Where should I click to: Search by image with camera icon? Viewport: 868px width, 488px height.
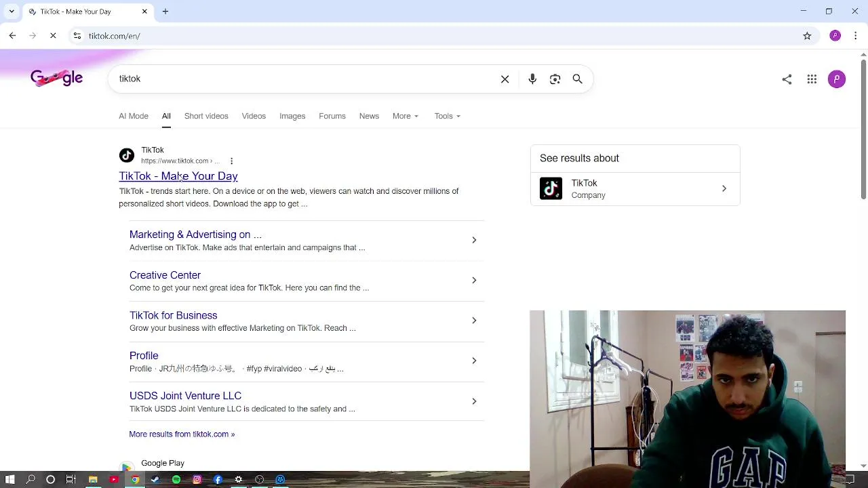(x=555, y=79)
